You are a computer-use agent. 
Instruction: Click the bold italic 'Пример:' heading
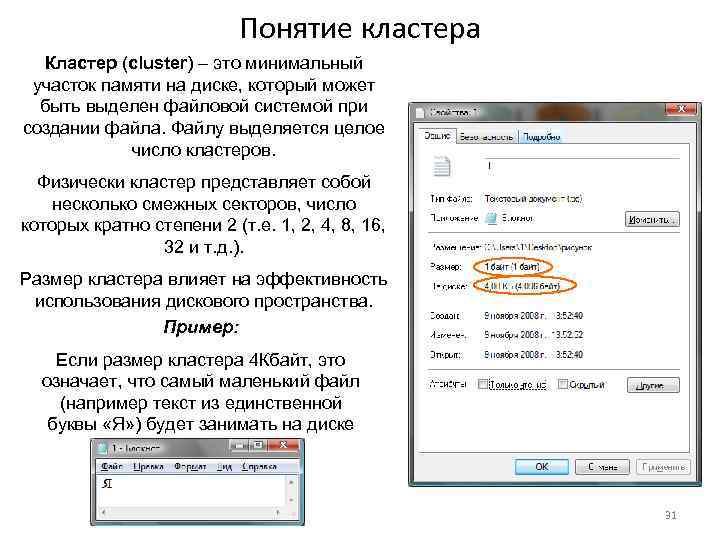201,327
